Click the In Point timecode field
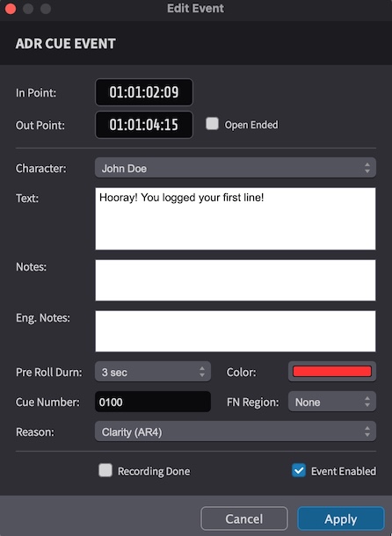 144,92
